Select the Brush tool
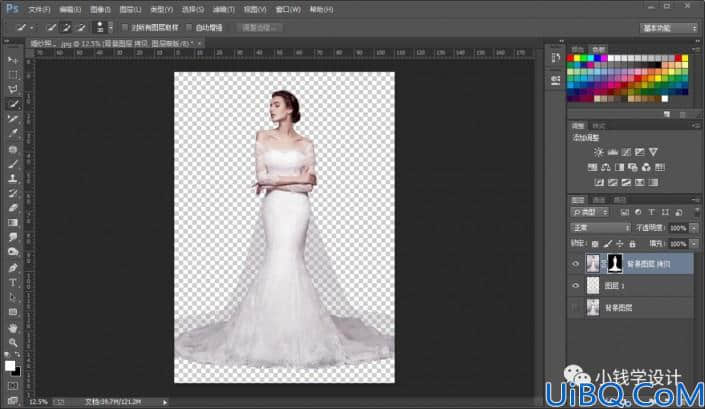The image size is (705, 409). coord(13,164)
